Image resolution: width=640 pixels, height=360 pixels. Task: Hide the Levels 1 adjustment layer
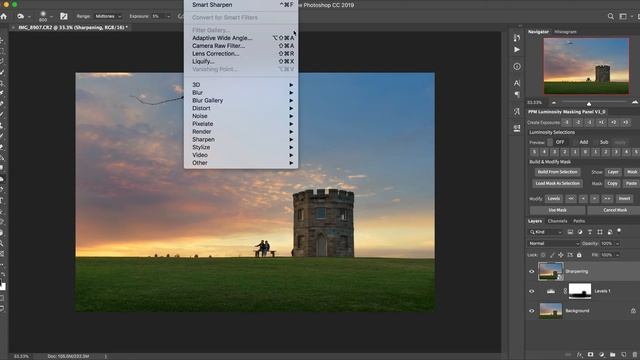(531, 291)
